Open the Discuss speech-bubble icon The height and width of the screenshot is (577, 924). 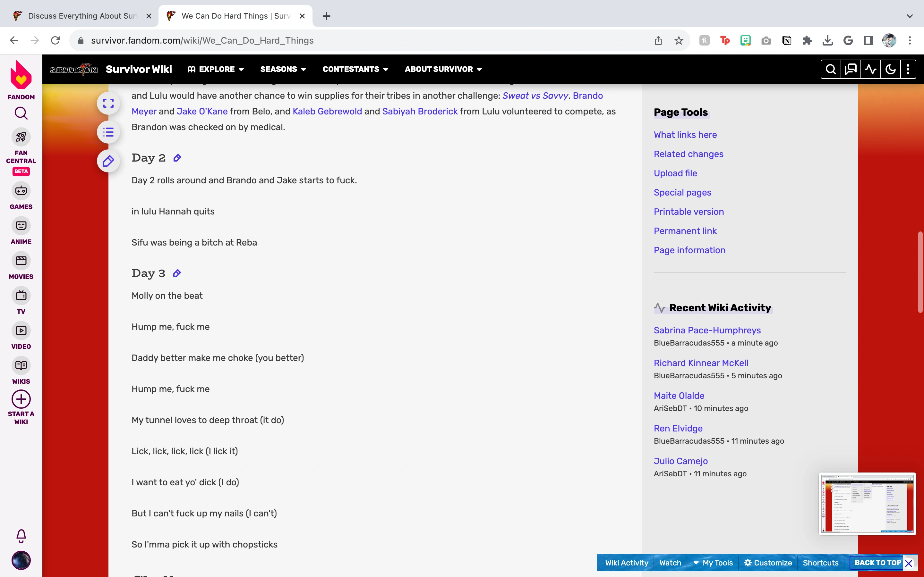[x=851, y=69]
